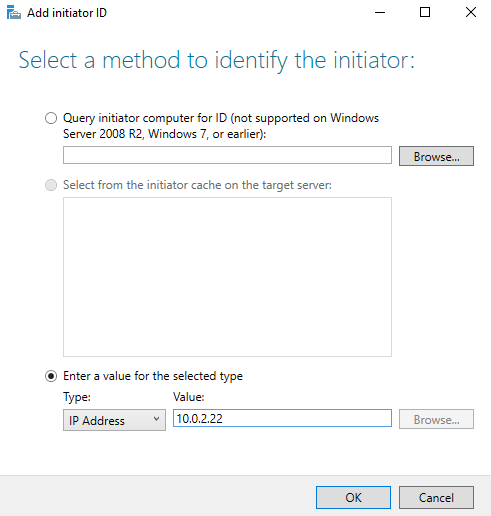Click the Value field containing 10.0.2.22
491x516 pixels.
282,418
